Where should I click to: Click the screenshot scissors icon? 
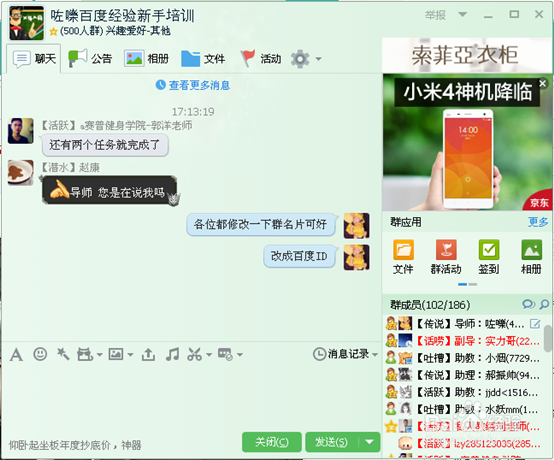click(x=194, y=354)
